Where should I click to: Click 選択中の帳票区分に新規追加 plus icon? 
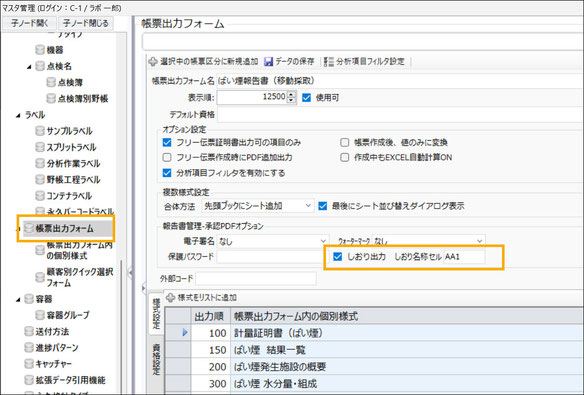point(153,61)
